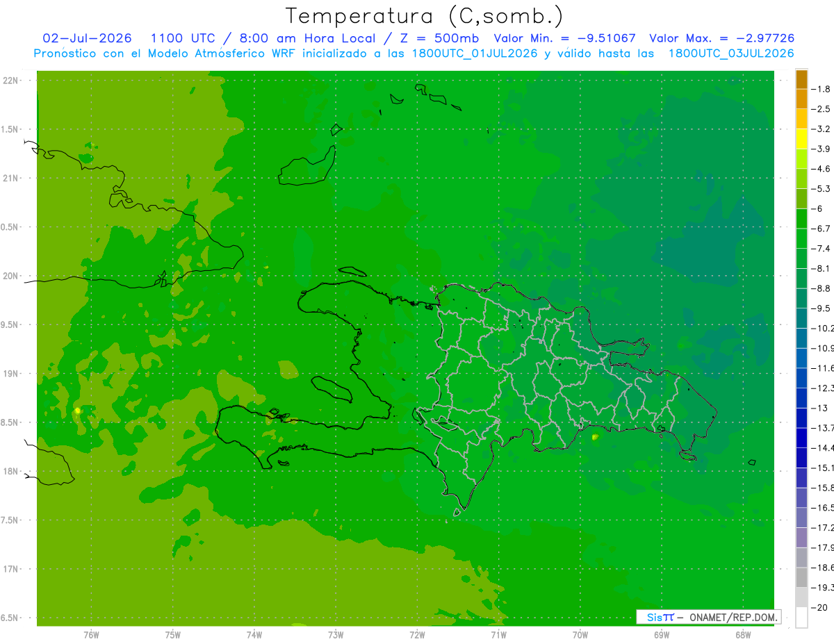Click the "71W" longitude label
Viewport: 834px width, 644px height.
[x=498, y=635]
